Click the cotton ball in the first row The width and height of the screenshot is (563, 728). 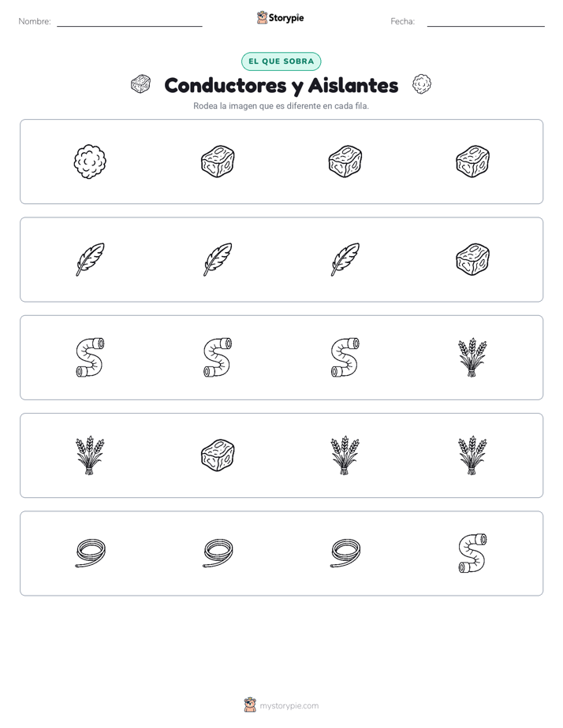[90, 162]
